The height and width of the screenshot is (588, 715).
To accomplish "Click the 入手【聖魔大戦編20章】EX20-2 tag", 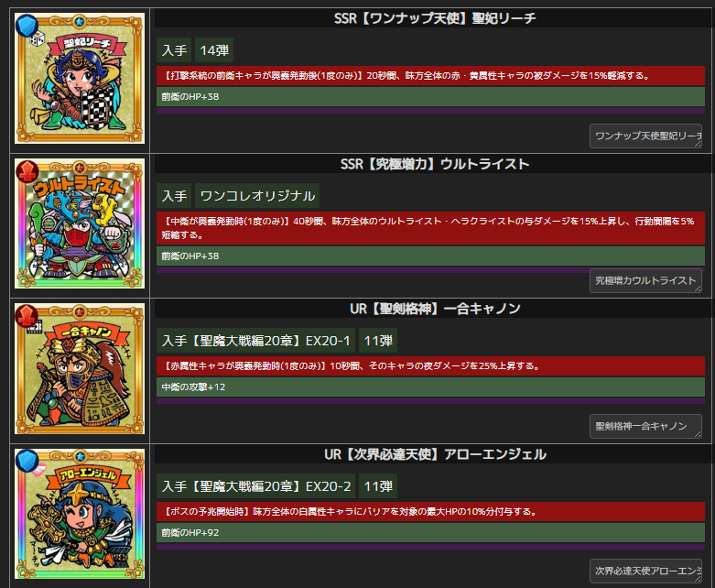I will point(256,486).
